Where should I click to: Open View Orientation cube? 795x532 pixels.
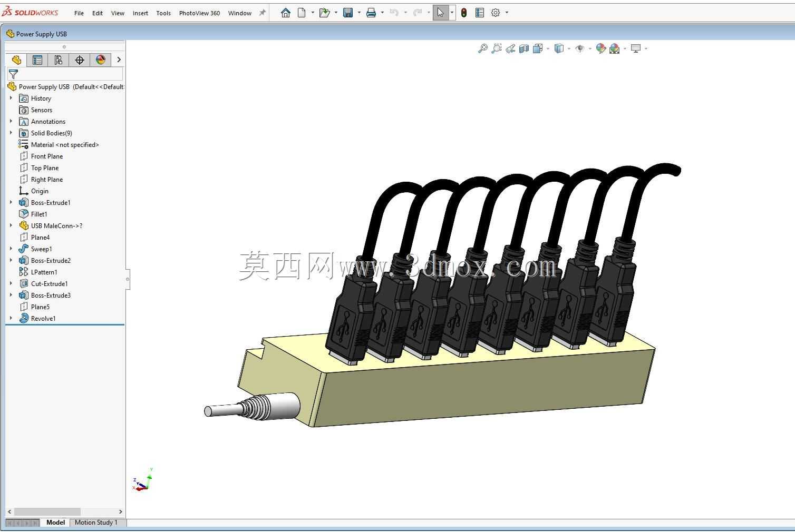point(538,48)
